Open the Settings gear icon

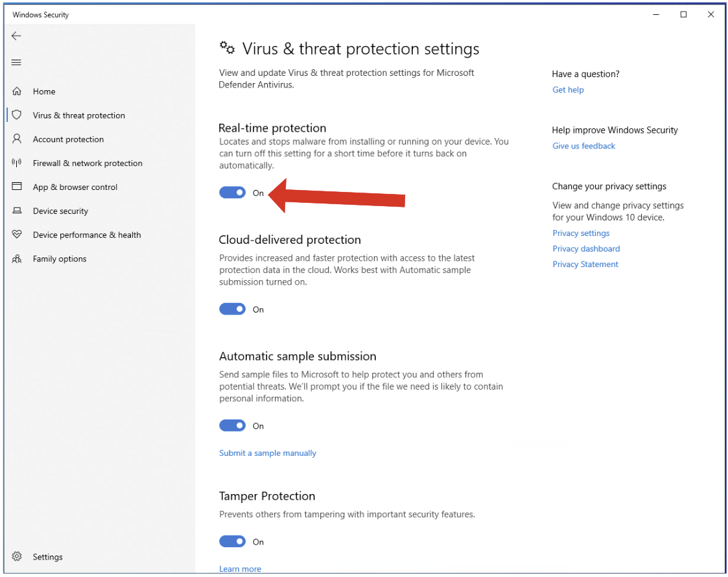click(17, 556)
